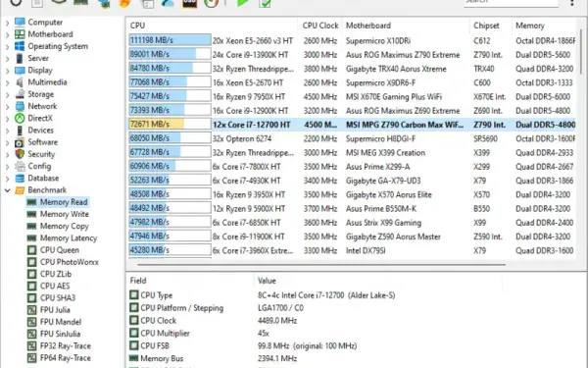Select the Operating System Windows icon
Viewport: 588px width, 368px height.
pyautogui.click(x=20, y=46)
